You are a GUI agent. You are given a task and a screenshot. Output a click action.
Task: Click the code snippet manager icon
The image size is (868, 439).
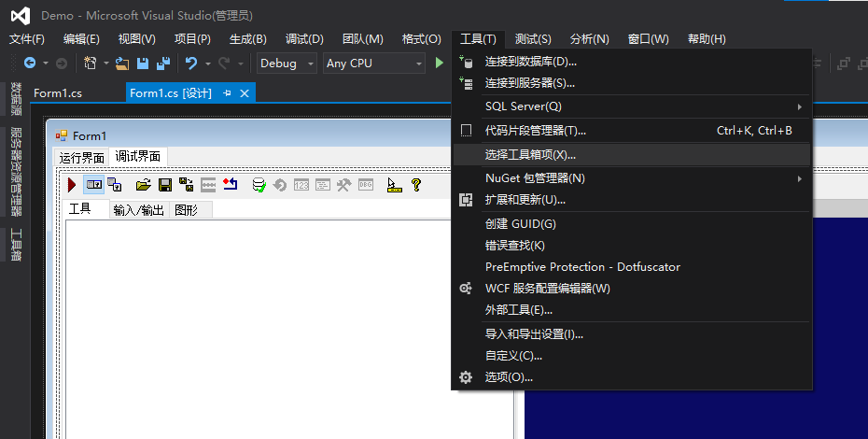point(466,130)
